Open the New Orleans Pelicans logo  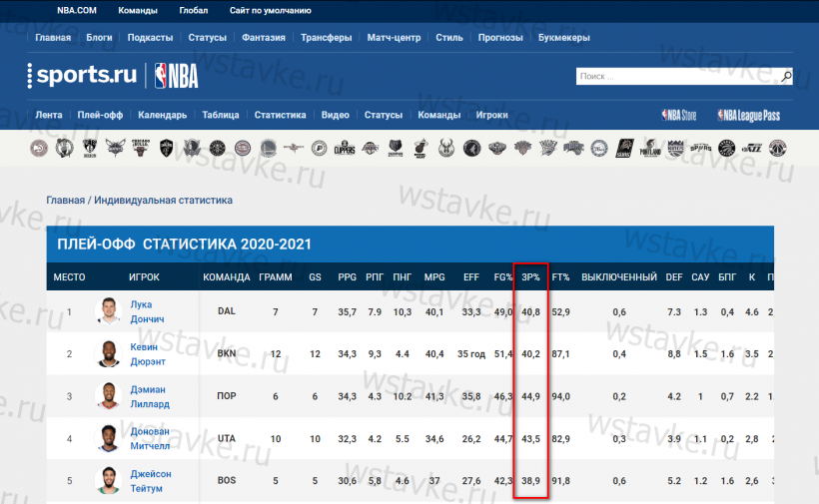[497, 149]
